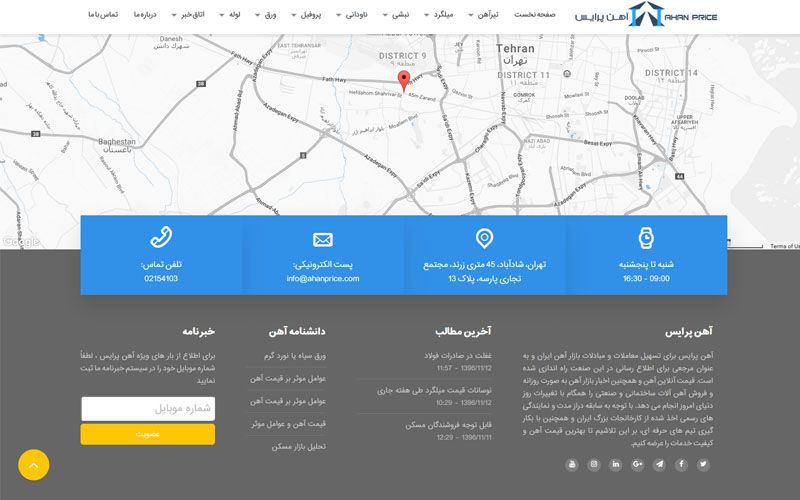The image size is (800, 500).
Task: Click the دانشنامه آهن heading
Action: (x=297, y=332)
